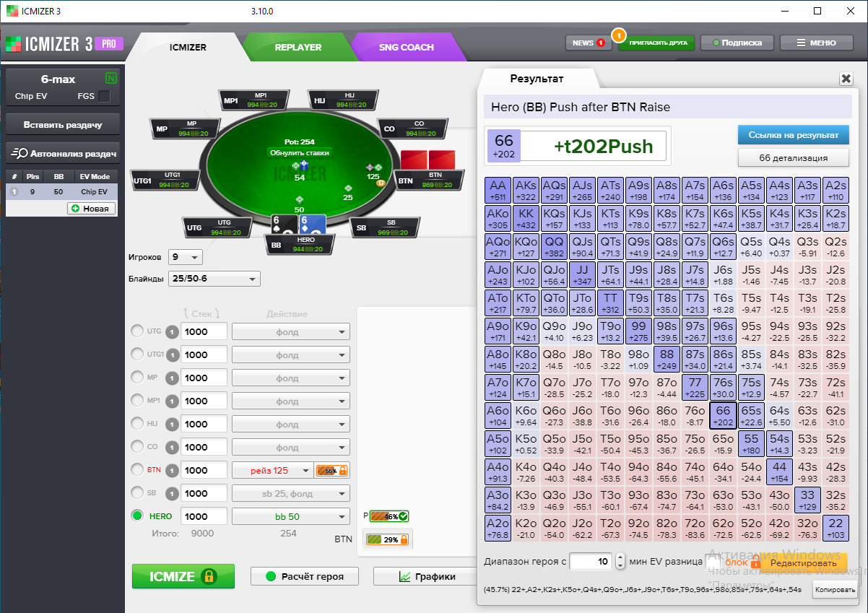Open the Блайнды 25/50-6 dropdown
This screenshot has width=868, height=613.
(x=214, y=279)
